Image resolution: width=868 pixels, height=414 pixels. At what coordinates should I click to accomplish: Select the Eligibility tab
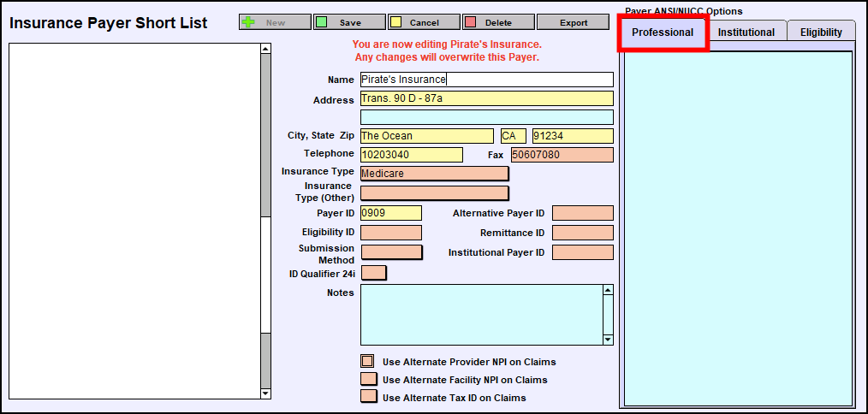(820, 33)
